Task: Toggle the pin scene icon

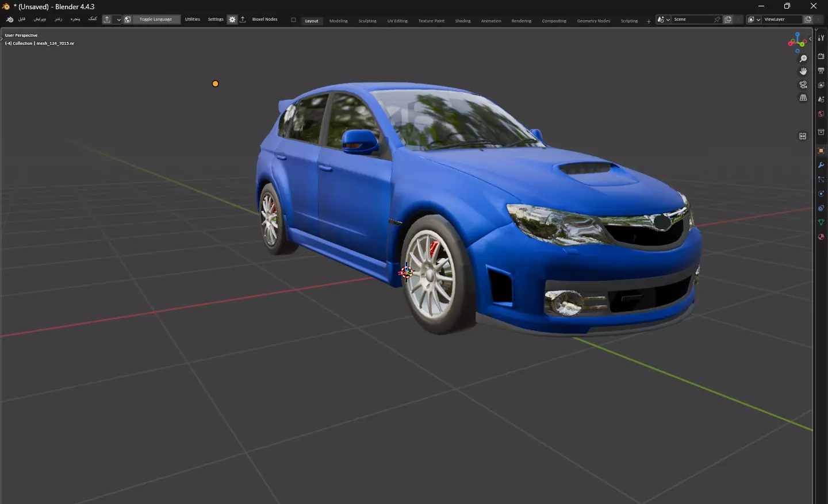Action: click(x=717, y=20)
